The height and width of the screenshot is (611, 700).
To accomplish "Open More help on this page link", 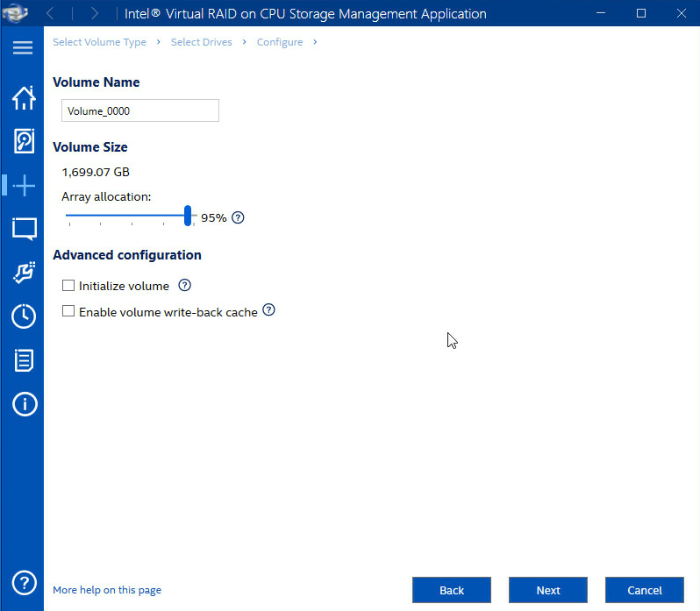I will coord(107,590).
